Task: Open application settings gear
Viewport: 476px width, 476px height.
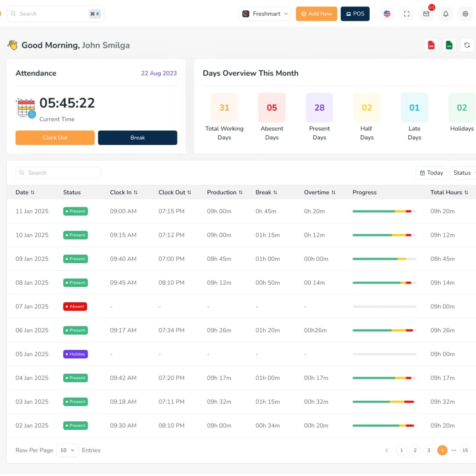Action: [x=465, y=14]
